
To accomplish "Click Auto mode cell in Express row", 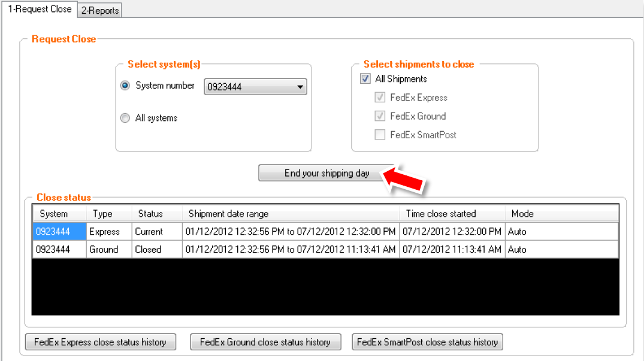I will pos(562,232).
